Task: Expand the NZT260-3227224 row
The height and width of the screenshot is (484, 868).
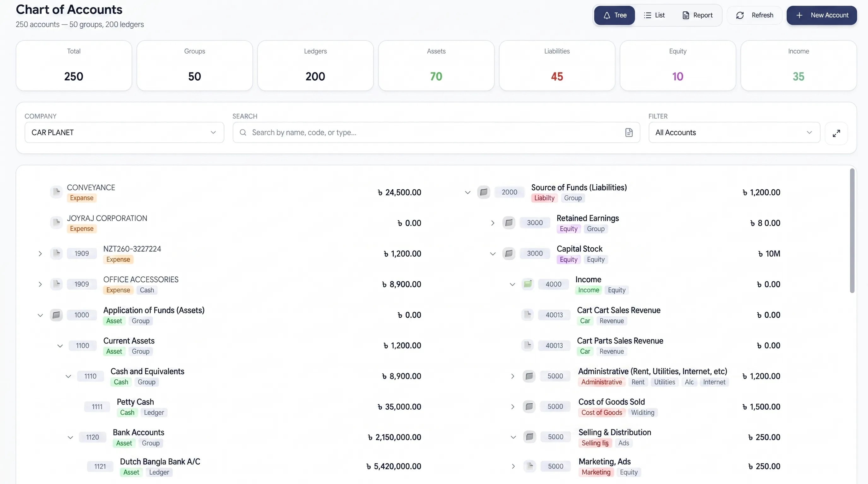Action: [x=40, y=253]
